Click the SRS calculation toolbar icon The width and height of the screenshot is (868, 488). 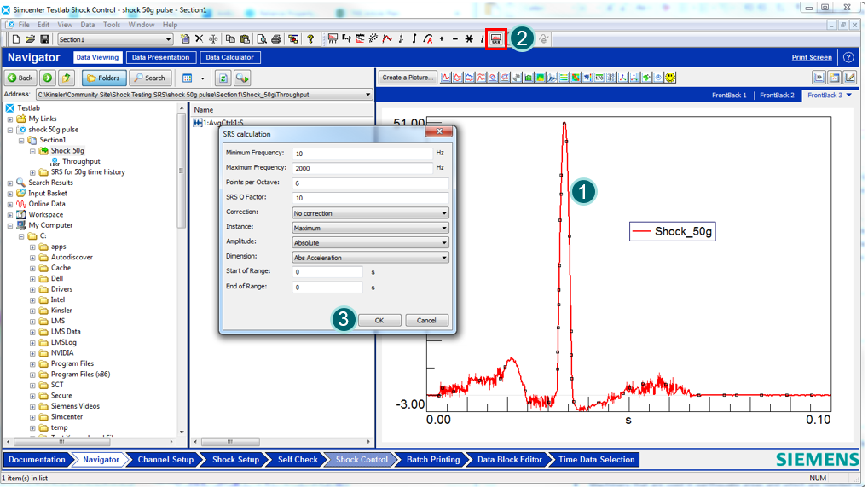(x=495, y=39)
